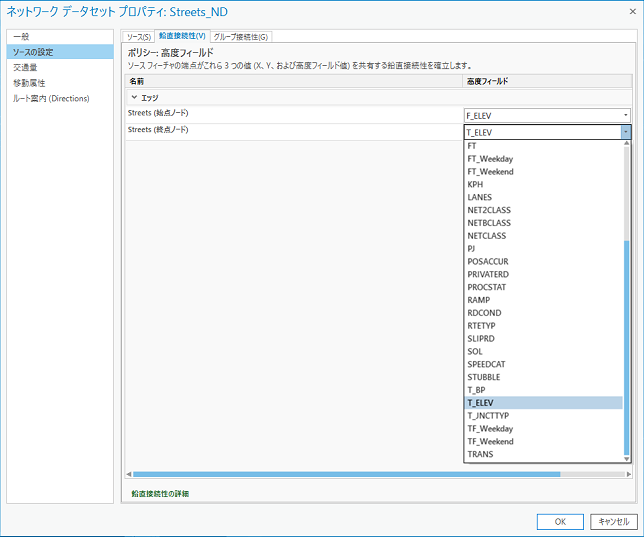644x537 pixels.
Task: Open 交通量 settings page
Action: [25, 67]
